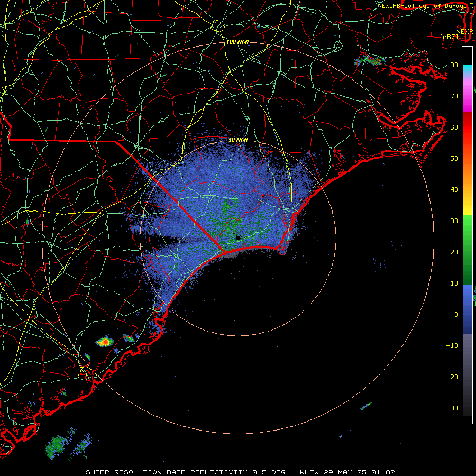Click the 'KLTX 29 MAY 25 01:02' timestamp

pyautogui.click(x=347, y=472)
